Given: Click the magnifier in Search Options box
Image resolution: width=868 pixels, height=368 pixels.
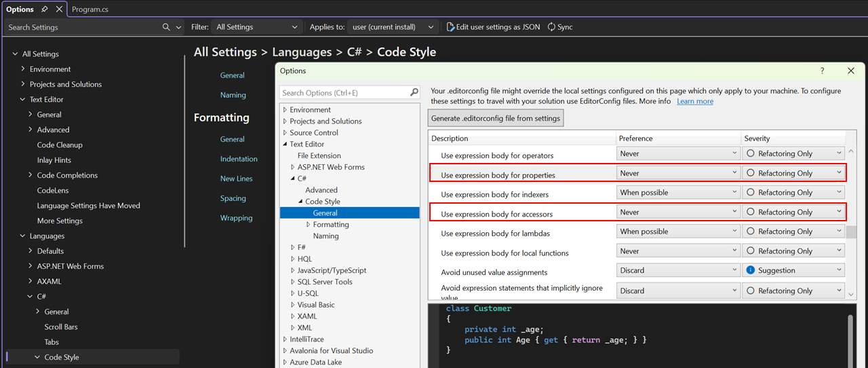Looking at the screenshot, I should (414, 92).
